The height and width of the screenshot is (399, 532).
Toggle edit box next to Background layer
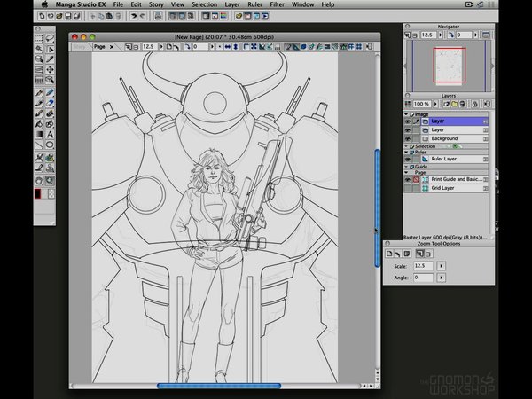point(416,139)
